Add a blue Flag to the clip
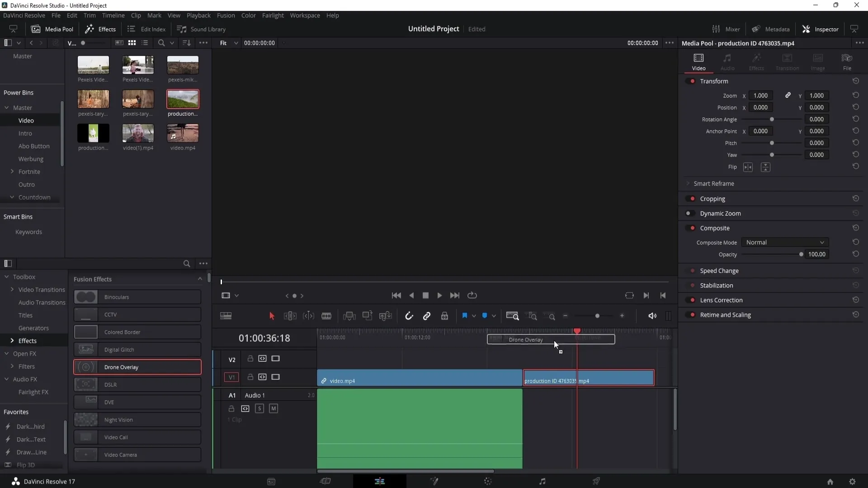The height and width of the screenshot is (488, 868). pyautogui.click(x=464, y=316)
